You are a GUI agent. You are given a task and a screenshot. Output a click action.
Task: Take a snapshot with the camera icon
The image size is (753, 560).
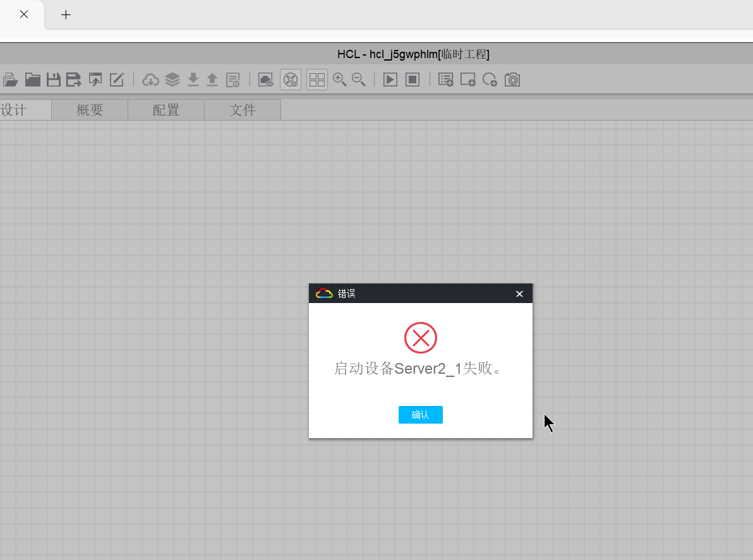[x=512, y=80]
